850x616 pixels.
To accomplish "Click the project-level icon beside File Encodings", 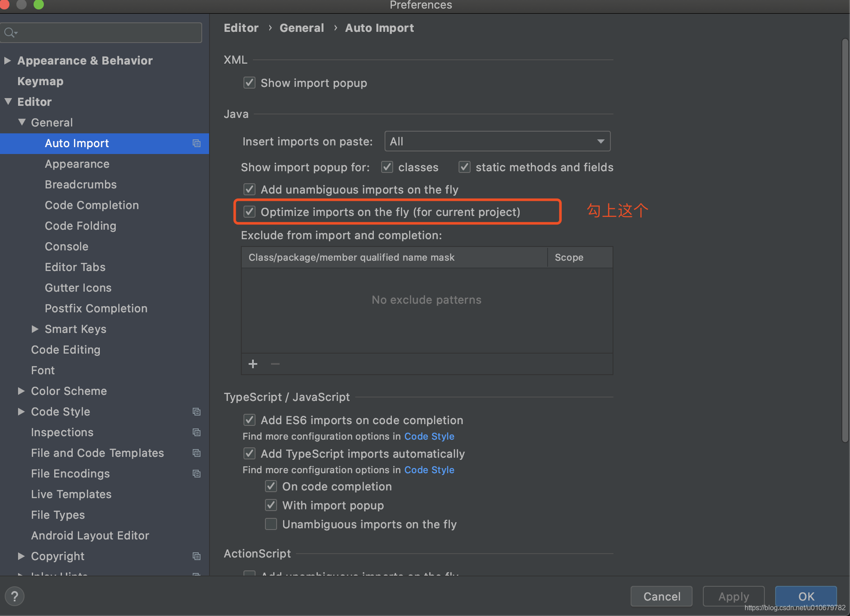I will pyautogui.click(x=197, y=474).
